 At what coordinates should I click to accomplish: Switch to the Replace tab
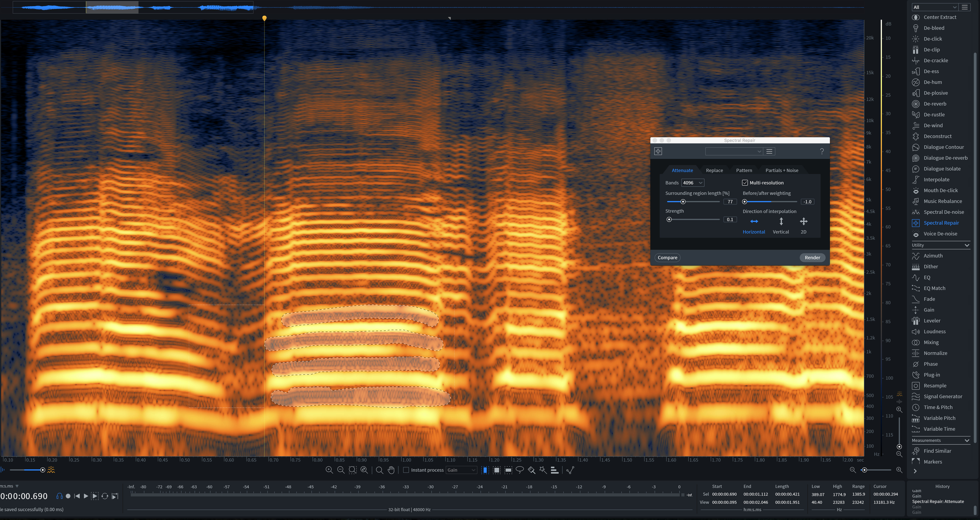pos(714,170)
